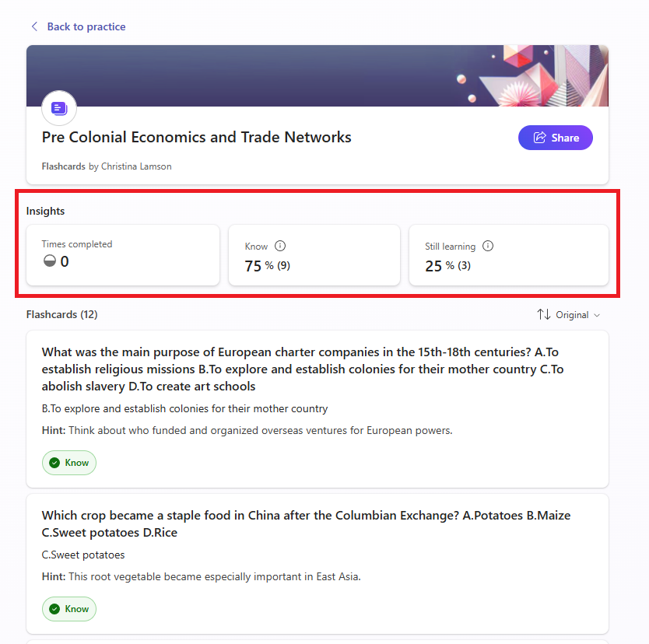Show info for Still learning percentage
The height and width of the screenshot is (644, 649).
(488, 246)
